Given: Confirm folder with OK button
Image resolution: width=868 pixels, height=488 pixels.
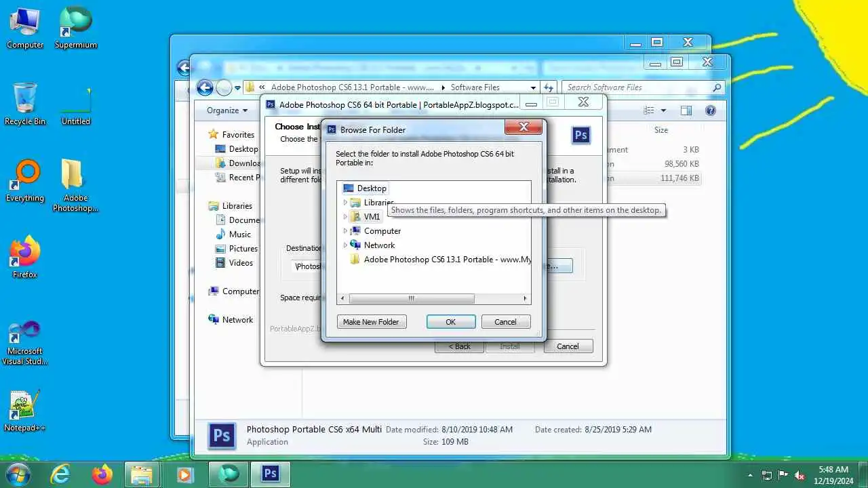Looking at the screenshot, I should click(451, 322).
